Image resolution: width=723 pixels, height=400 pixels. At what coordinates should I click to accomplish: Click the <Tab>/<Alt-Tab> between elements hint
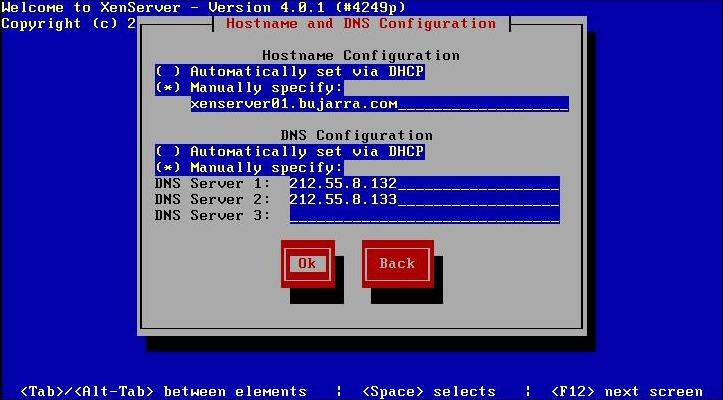[164, 392]
